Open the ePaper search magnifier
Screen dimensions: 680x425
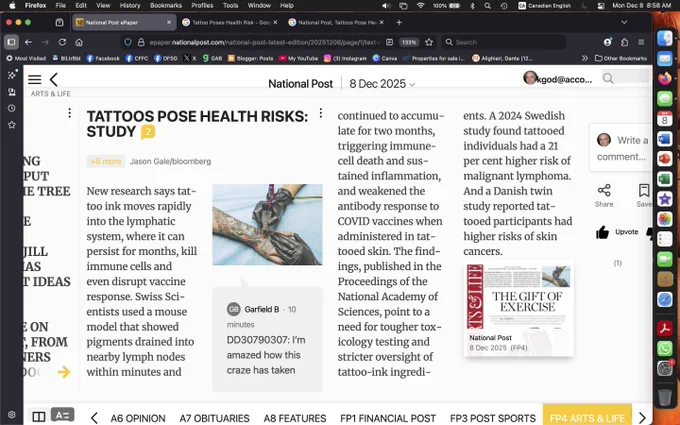point(608,78)
